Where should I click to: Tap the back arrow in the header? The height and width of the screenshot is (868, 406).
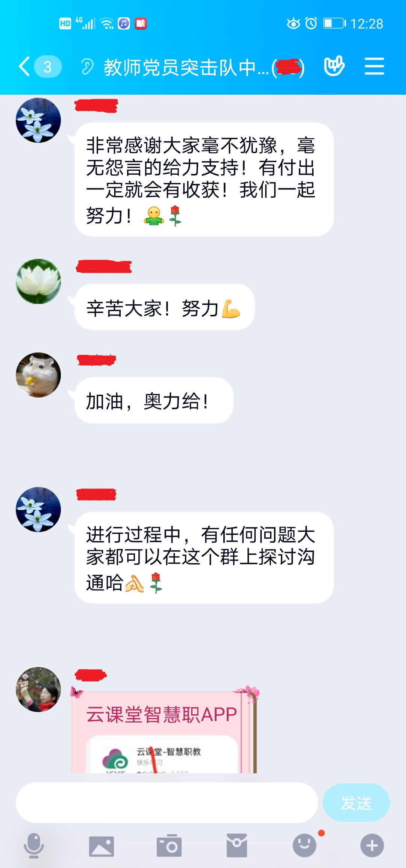tap(24, 67)
